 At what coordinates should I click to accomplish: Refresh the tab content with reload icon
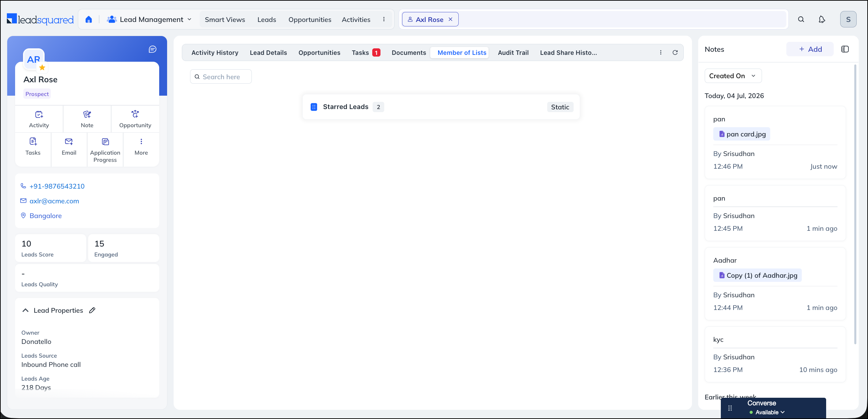click(x=675, y=52)
